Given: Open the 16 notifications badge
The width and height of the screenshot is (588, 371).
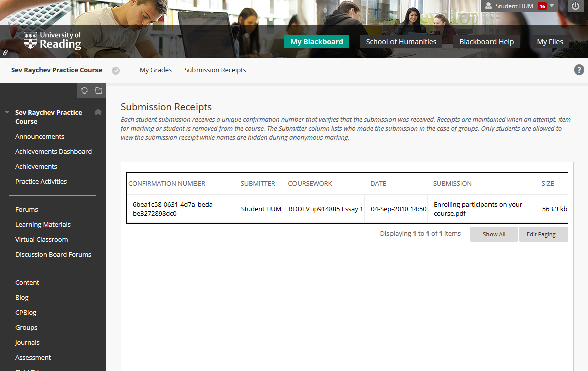Looking at the screenshot, I should (x=542, y=6).
